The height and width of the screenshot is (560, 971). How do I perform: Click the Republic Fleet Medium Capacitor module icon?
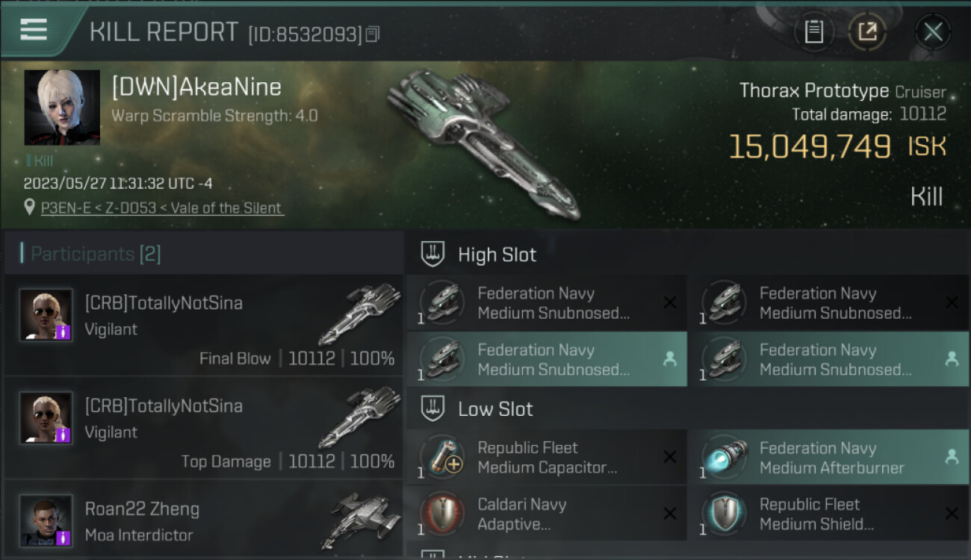(x=441, y=457)
